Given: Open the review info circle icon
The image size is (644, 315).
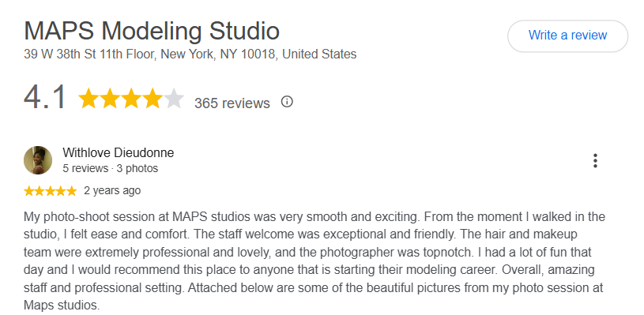Looking at the screenshot, I should (x=287, y=102).
